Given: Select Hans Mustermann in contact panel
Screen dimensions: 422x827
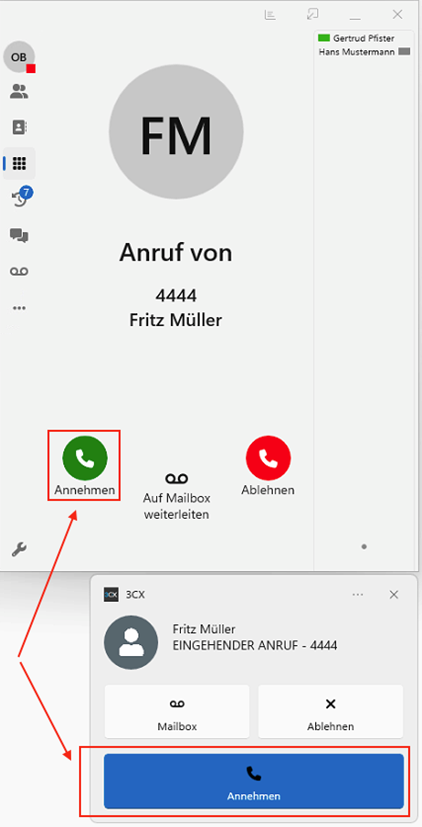Looking at the screenshot, I should tap(364, 52).
